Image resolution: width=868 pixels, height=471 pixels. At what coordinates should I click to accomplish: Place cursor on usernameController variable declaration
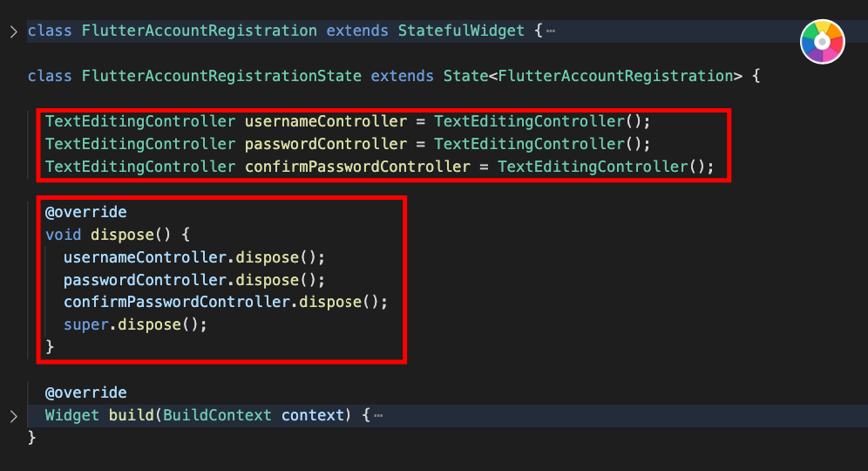point(325,121)
